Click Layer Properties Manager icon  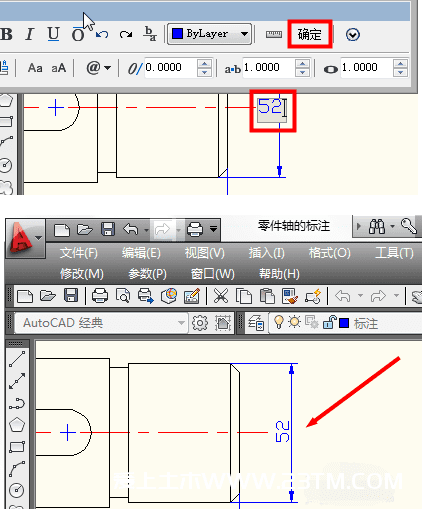click(256, 323)
